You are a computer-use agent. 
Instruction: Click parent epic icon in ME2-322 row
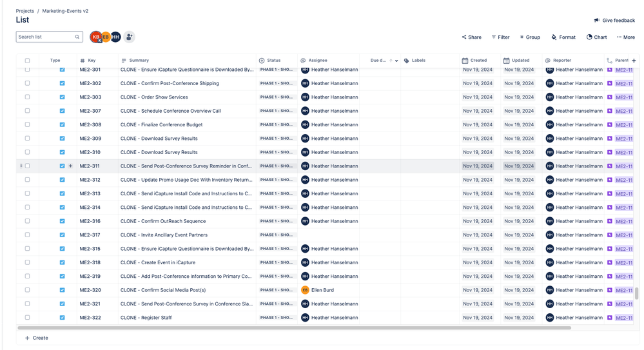point(609,318)
